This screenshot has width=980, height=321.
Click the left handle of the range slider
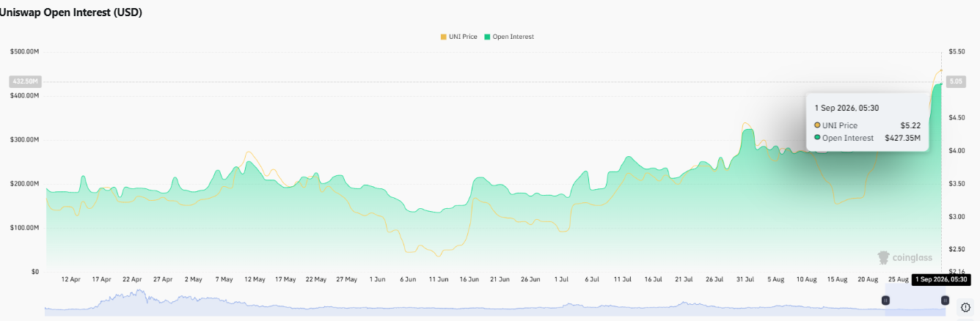(885, 300)
